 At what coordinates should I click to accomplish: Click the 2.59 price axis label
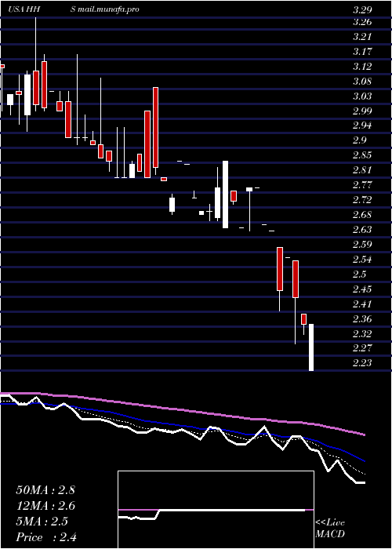point(362,245)
